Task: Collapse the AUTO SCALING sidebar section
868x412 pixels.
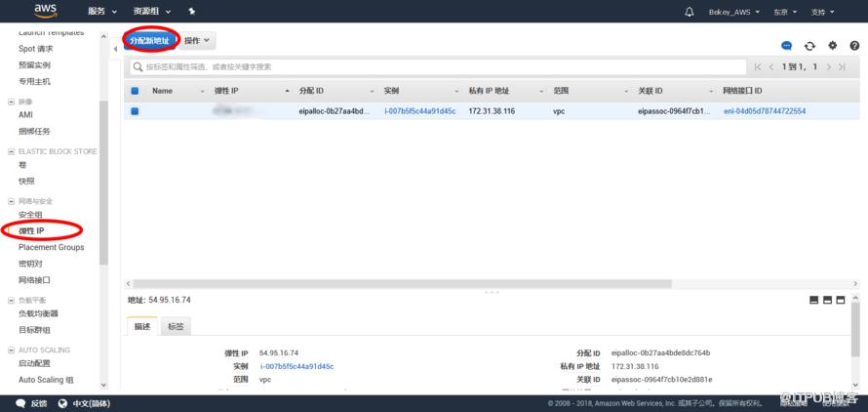Action: tap(11, 350)
